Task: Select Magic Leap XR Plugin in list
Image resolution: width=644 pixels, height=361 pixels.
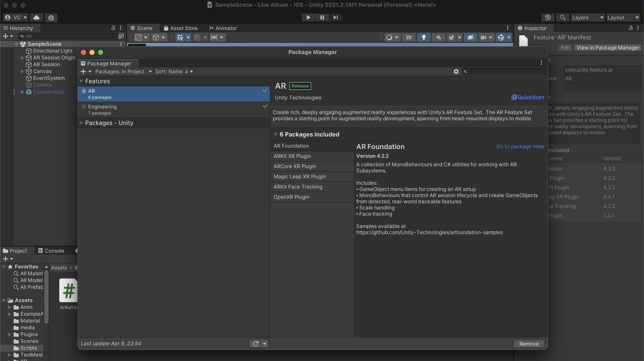Action: (312, 177)
